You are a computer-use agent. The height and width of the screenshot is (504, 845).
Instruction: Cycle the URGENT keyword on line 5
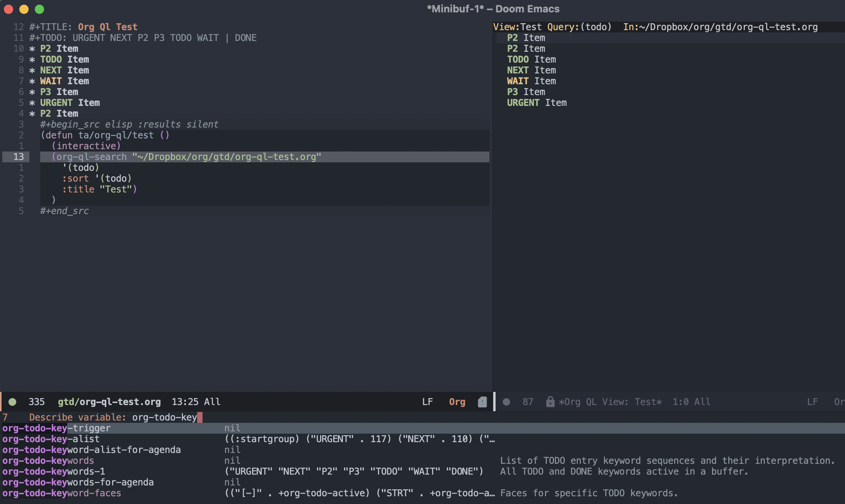click(x=56, y=102)
